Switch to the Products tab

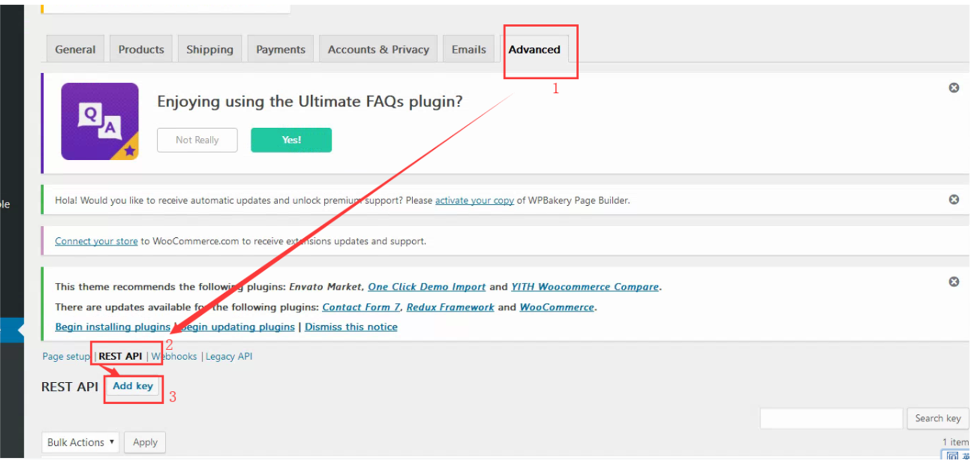tap(141, 49)
